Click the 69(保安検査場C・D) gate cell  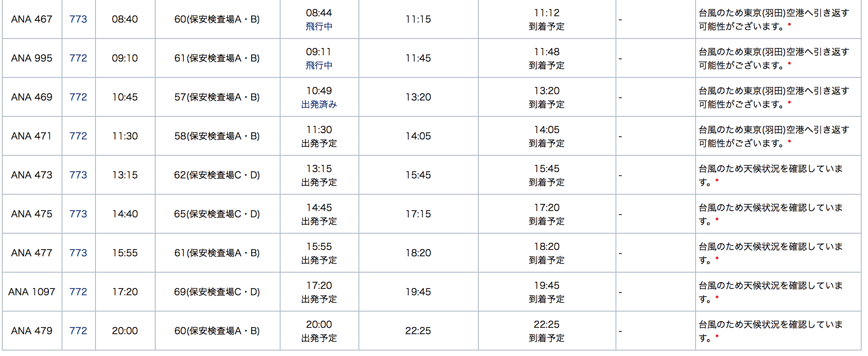[x=218, y=292]
